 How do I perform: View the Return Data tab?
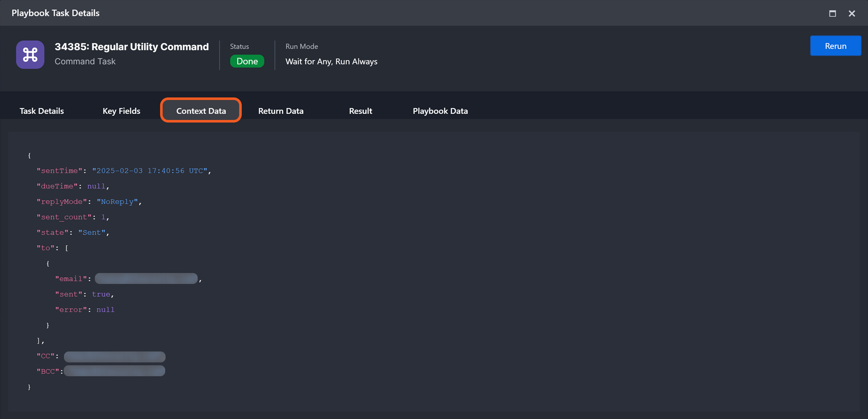(x=281, y=111)
